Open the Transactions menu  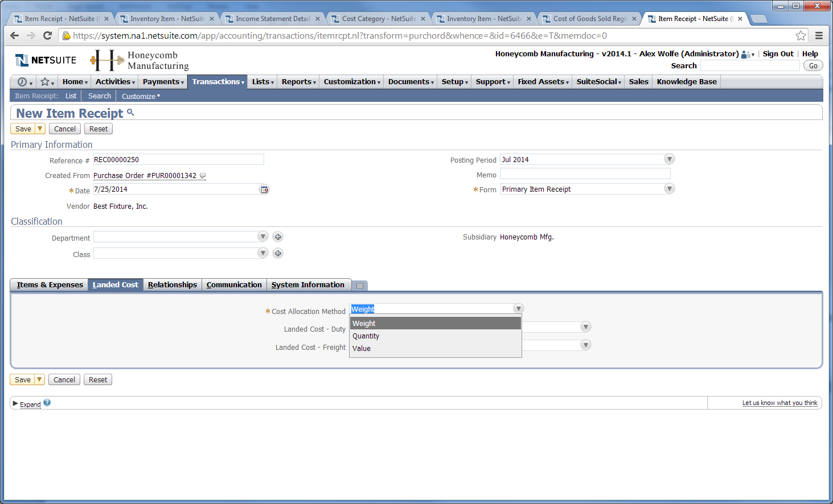click(x=218, y=82)
